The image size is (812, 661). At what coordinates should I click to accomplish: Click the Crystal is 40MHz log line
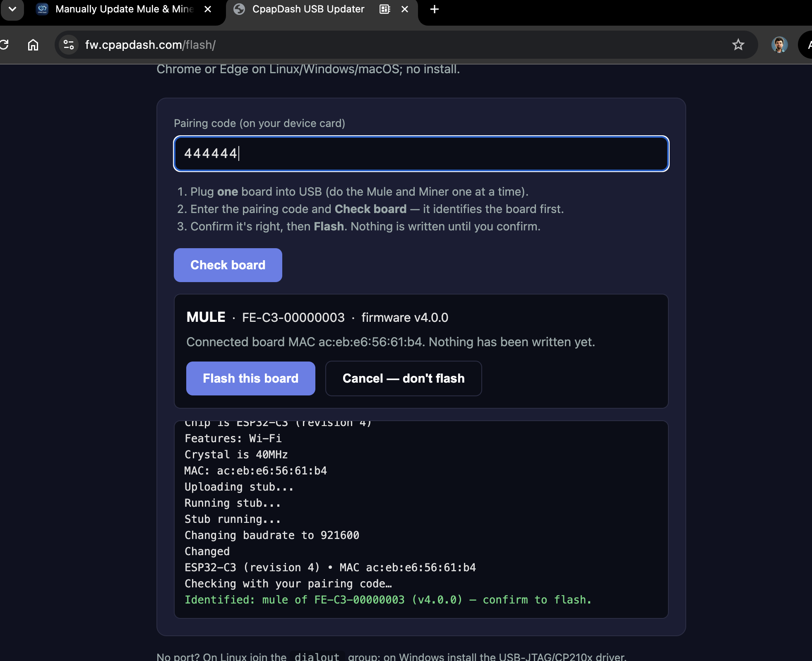236,455
